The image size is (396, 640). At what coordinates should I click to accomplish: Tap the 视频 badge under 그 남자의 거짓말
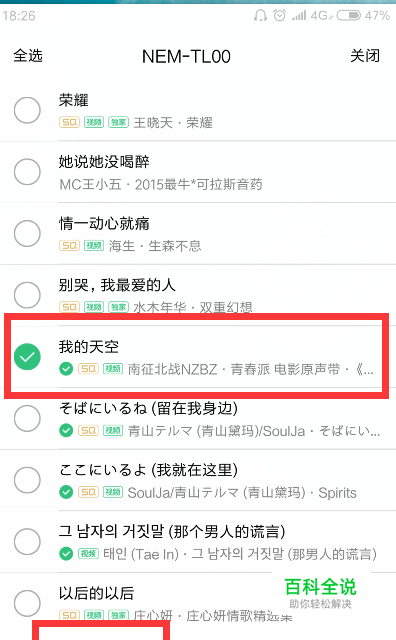click(88, 554)
